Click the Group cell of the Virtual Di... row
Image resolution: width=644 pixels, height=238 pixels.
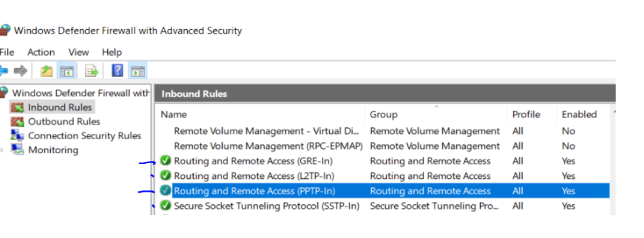pos(435,131)
